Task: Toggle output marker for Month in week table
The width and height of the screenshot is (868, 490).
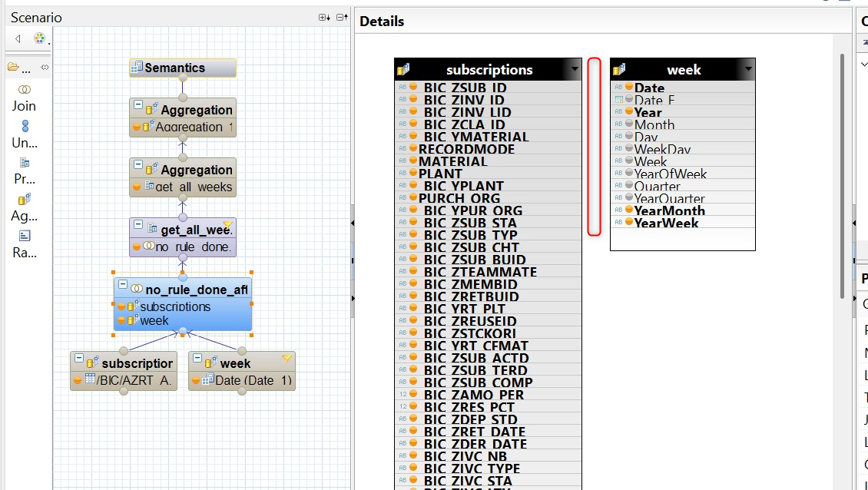Action: pos(628,124)
